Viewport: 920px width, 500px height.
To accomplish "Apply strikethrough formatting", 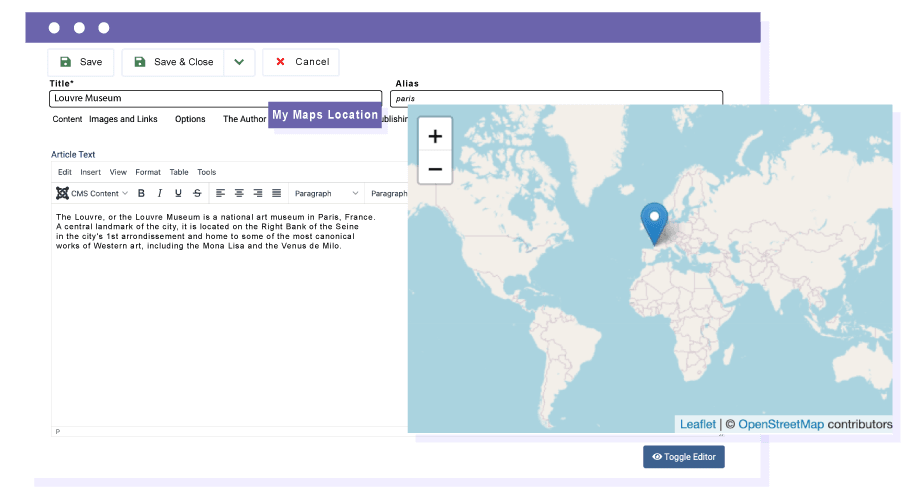I will click(197, 193).
